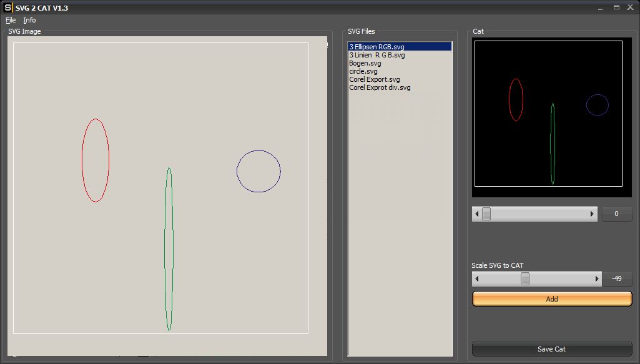Select 3 Ellipsen RGB.svg in the list
The width and height of the screenshot is (640, 364).
point(377,47)
